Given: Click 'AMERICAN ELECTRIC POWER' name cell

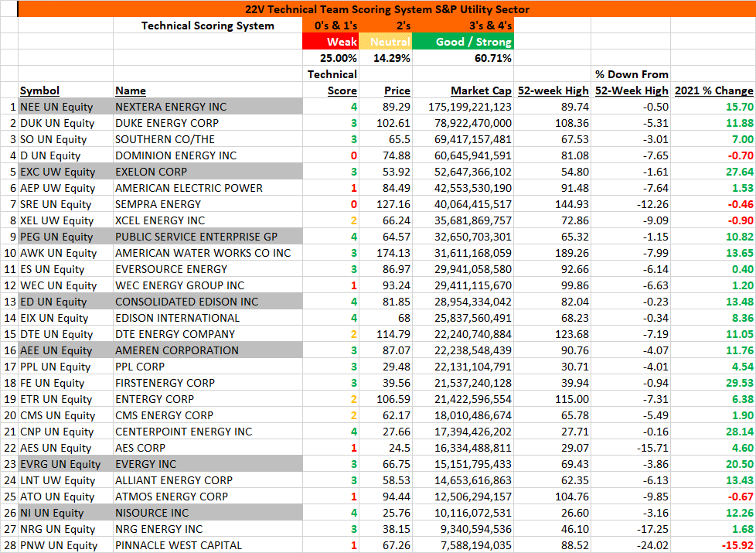Looking at the screenshot, I should [x=208, y=188].
